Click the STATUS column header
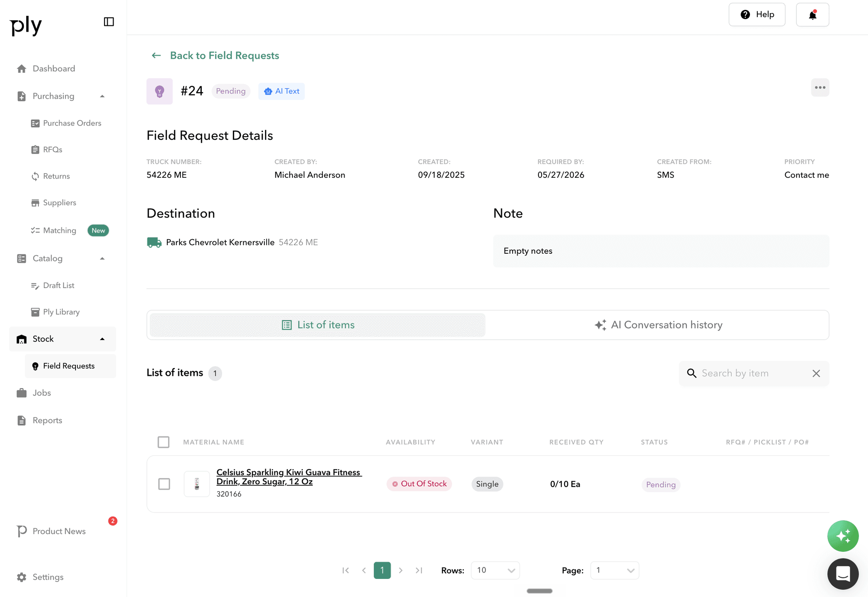This screenshot has width=868, height=597. (x=654, y=442)
